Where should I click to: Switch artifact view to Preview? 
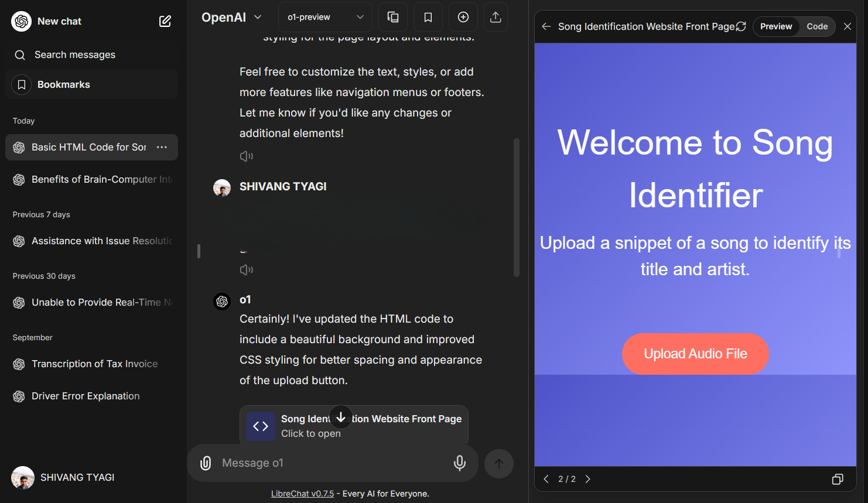(776, 26)
